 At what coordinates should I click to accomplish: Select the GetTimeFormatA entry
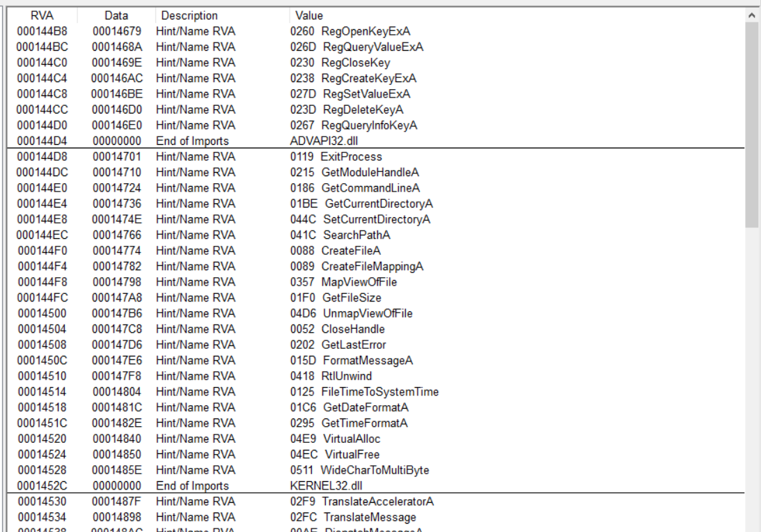tap(376, 423)
